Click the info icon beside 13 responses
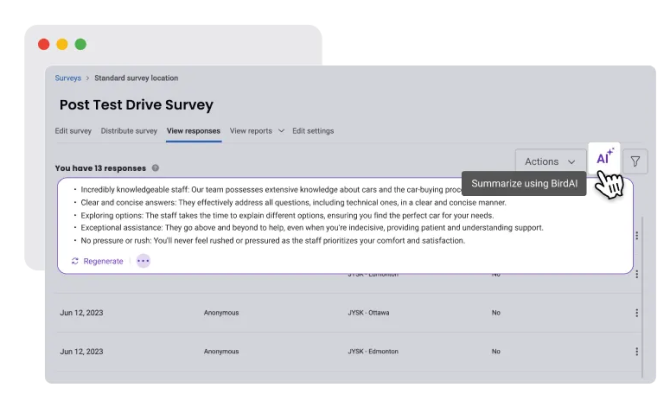 tap(156, 168)
